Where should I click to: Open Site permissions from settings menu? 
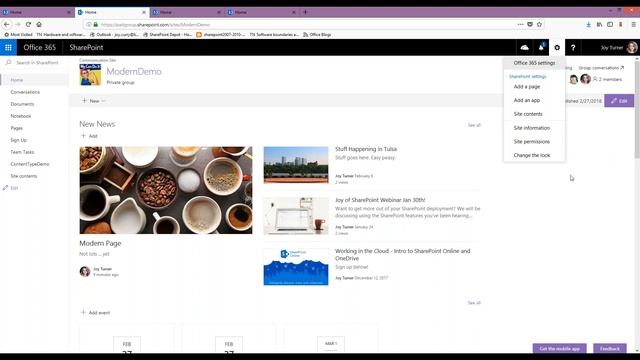pos(531,142)
